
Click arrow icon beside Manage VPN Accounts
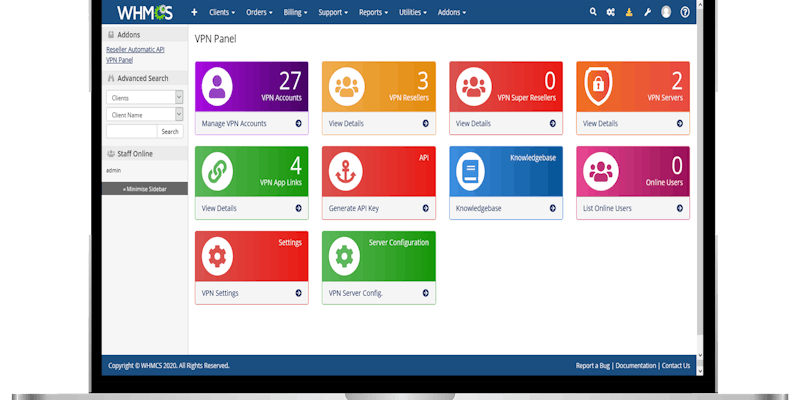pyautogui.click(x=298, y=123)
